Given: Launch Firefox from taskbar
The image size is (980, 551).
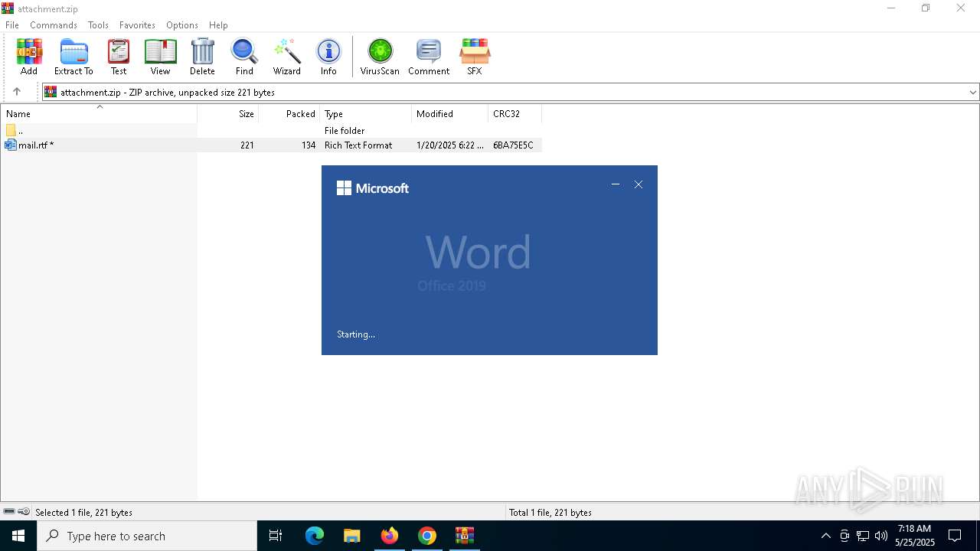Looking at the screenshot, I should (389, 536).
